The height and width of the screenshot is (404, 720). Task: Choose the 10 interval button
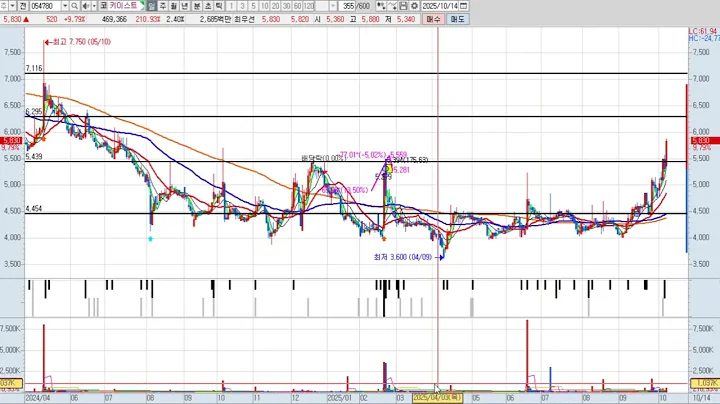(x=264, y=6)
